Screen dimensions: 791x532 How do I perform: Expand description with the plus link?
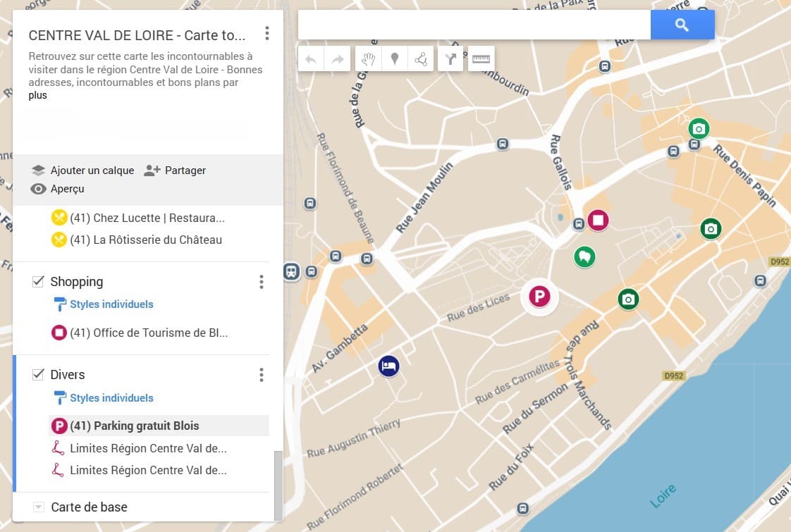pyautogui.click(x=38, y=95)
